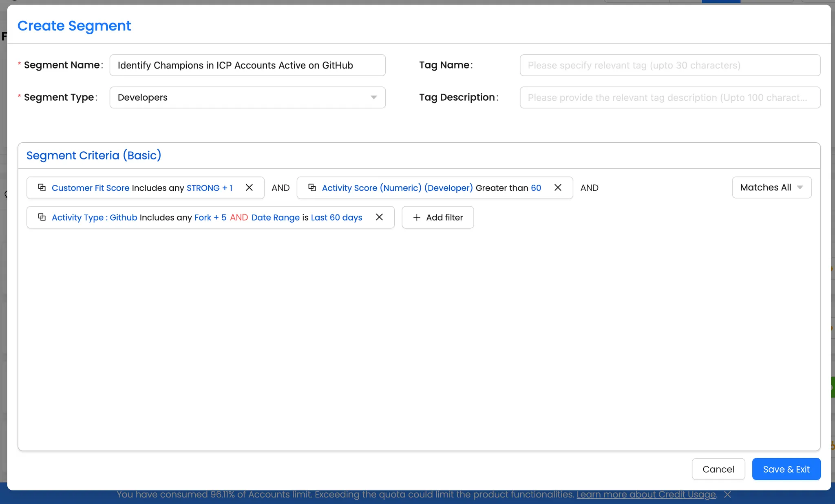
Task: Click Segment Type dropdown arrow
Action: 373,97
